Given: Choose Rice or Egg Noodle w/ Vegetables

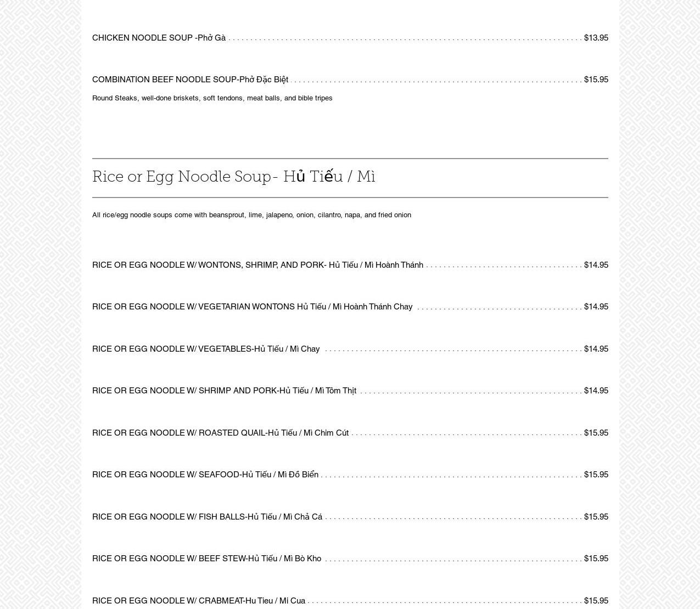Looking at the screenshot, I should pos(206,349).
